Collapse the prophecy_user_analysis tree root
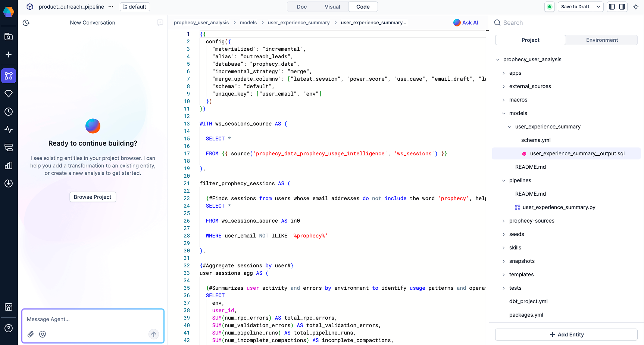644x345 pixels. 498,60
